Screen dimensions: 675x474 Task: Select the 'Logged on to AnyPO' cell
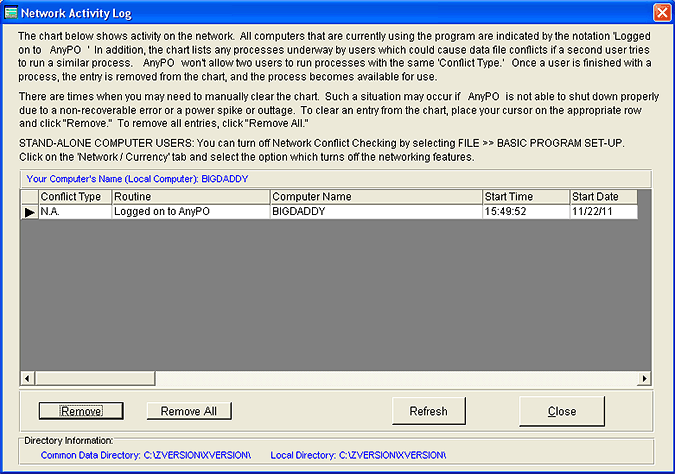pyautogui.click(x=191, y=212)
